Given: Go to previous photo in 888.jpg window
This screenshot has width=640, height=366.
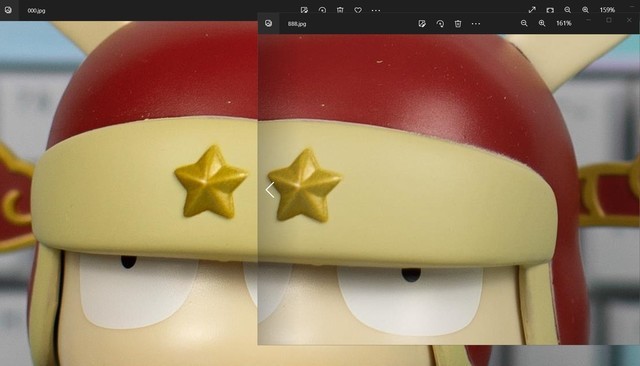Looking at the screenshot, I should (270, 190).
